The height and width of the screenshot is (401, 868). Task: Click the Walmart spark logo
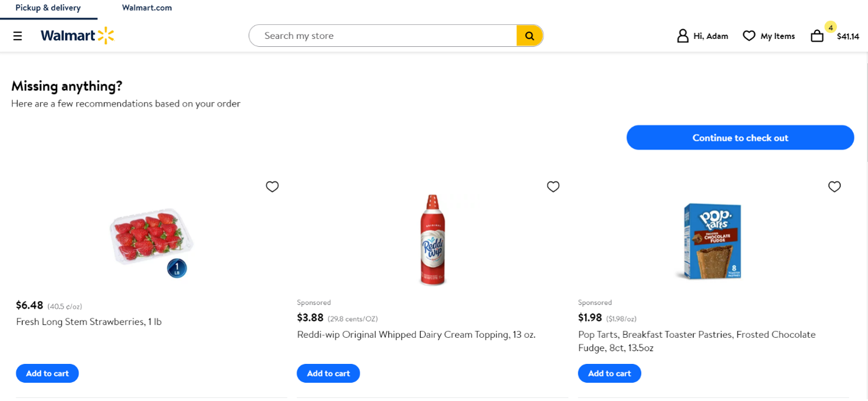click(x=77, y=35)
